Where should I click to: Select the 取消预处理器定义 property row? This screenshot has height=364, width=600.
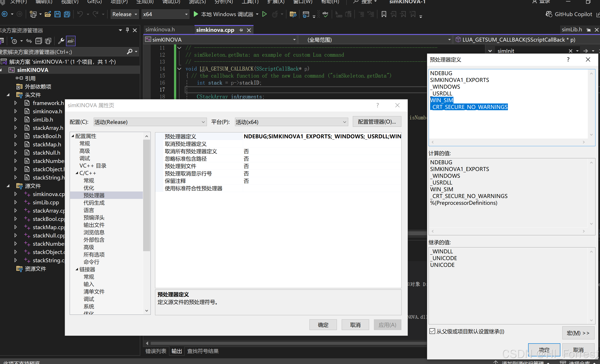(278, 144)
